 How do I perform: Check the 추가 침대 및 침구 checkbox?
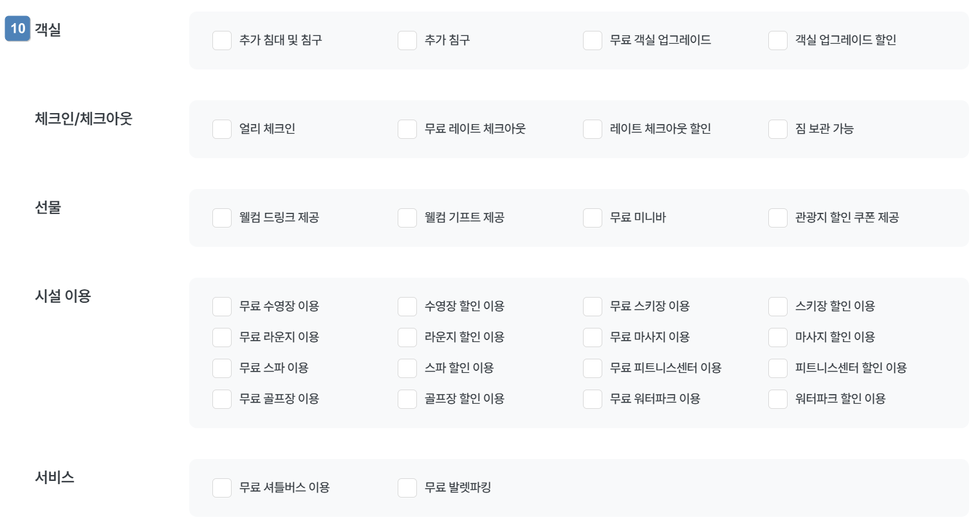(222, 40)
